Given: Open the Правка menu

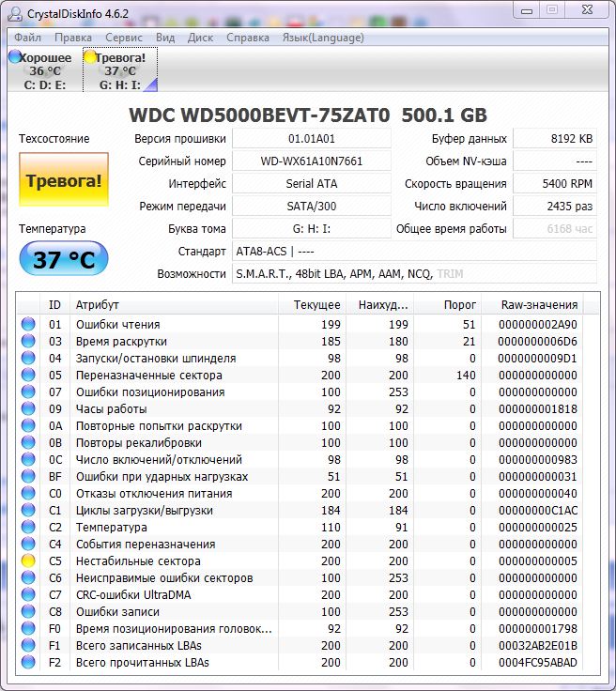Looking at the screenshot, I should coord(73,38).
